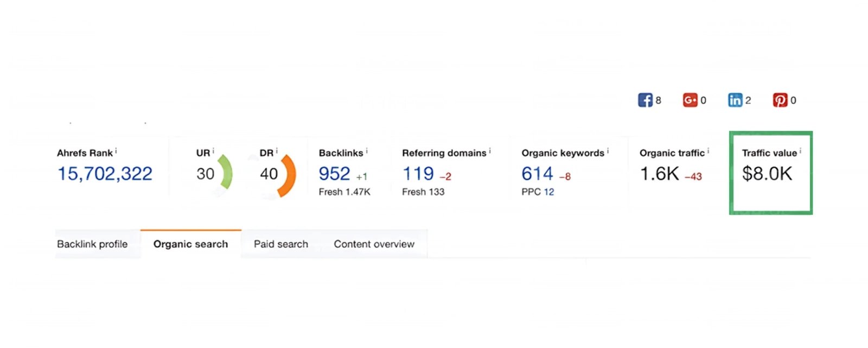Image resolution: width=868 pixels, height=348 pixels.
Task: Click info icon beside Traffic value
Action: (800, 151)
